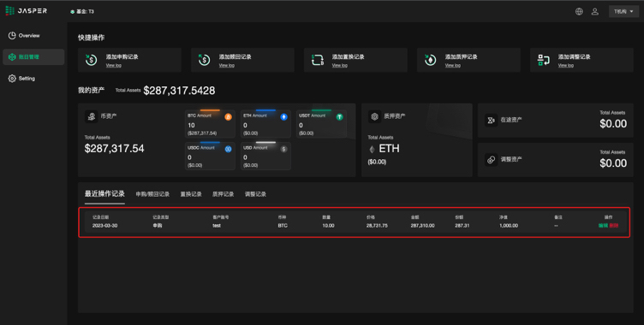The image size is (644, 325).
Task: Click the gray USD dollar icon
Action: pos(283,149)
